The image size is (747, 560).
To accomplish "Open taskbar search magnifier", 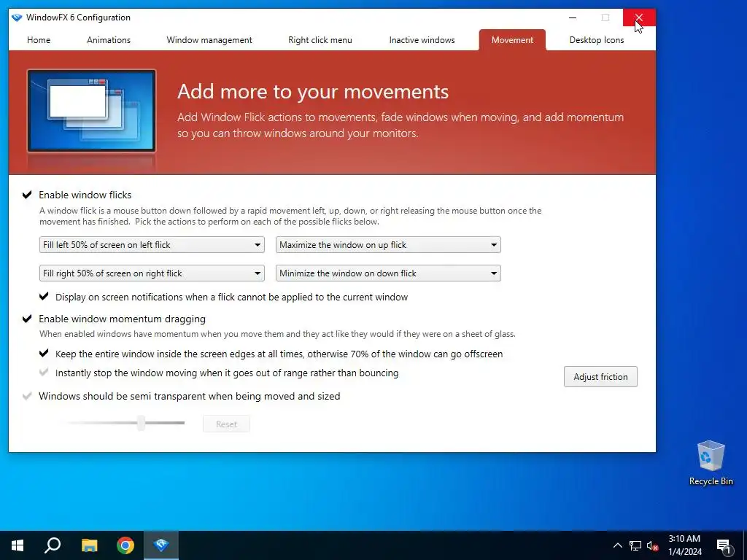I will 53,545.
